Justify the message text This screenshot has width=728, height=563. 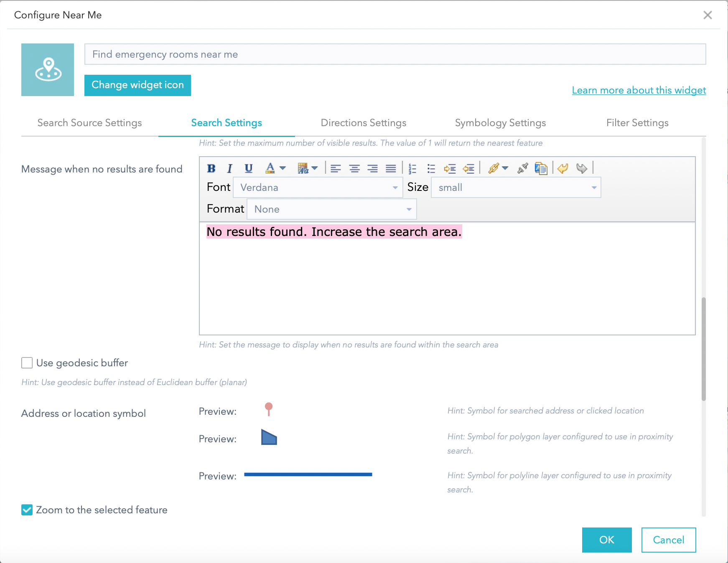tap(391, 168)
